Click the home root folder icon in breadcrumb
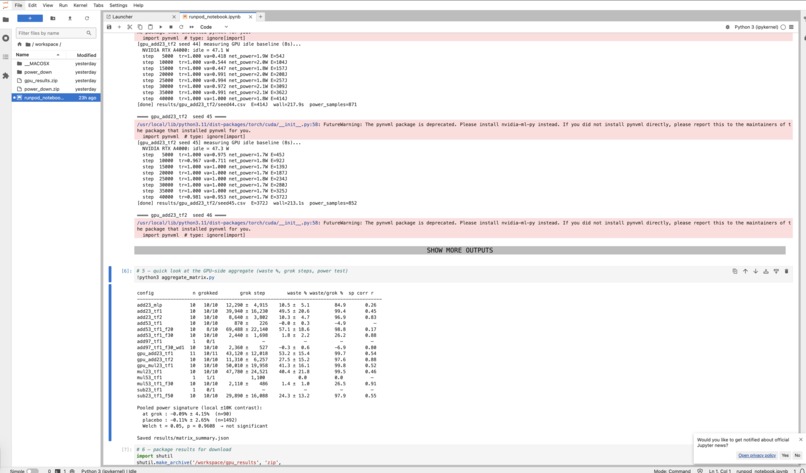The width and height of the screenshot is (806, 473). 20,44
